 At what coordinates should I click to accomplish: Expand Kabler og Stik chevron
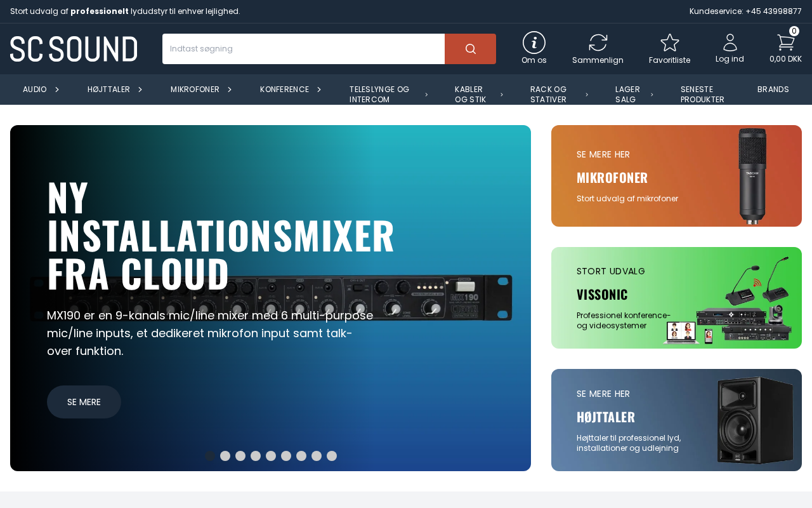[502, 95]
